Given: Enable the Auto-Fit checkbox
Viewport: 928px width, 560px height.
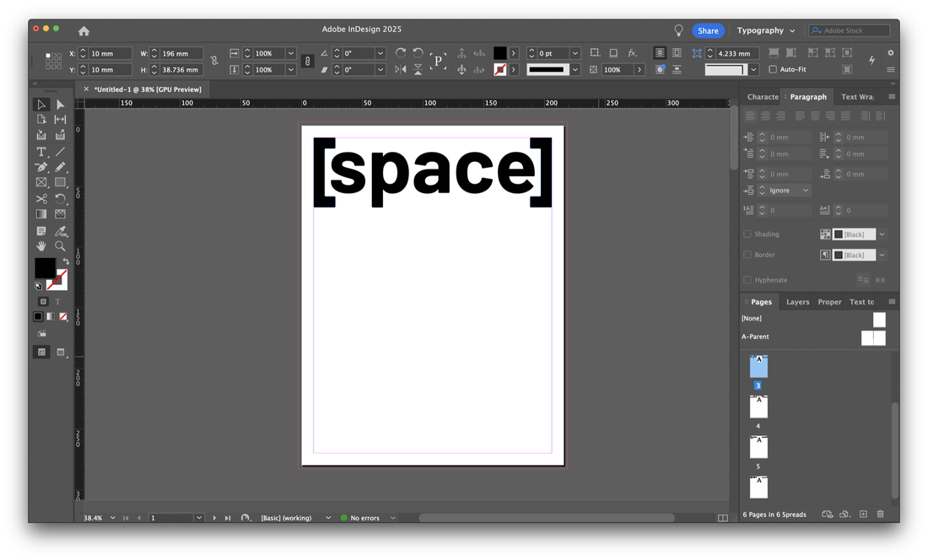Looking at the screenshot, I should click(x=773, y=69).
